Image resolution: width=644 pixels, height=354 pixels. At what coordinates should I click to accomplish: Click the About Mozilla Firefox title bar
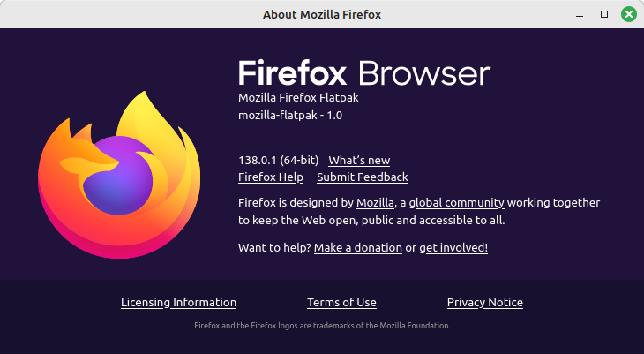tap(322, 14)
